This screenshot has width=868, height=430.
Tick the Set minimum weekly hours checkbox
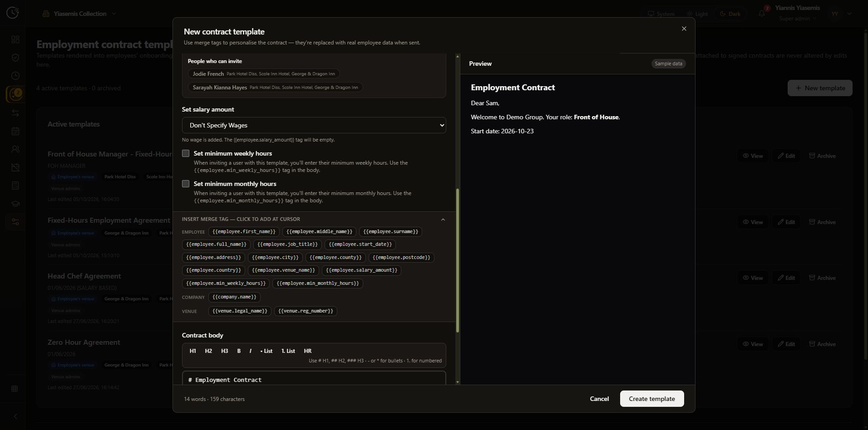coord(186,153)
